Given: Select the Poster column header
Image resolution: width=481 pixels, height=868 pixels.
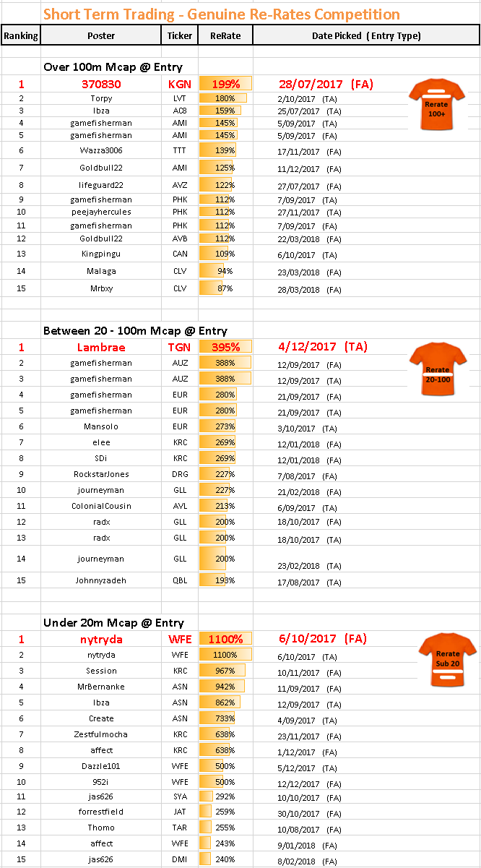Looking at the screenshot, I should pyautogui.click(x=100, y=35).
